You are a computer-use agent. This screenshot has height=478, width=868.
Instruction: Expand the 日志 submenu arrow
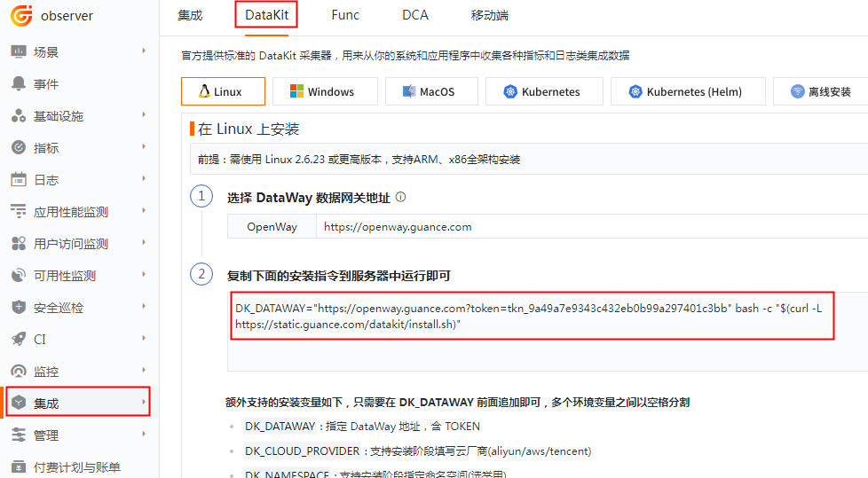point(144,179)
